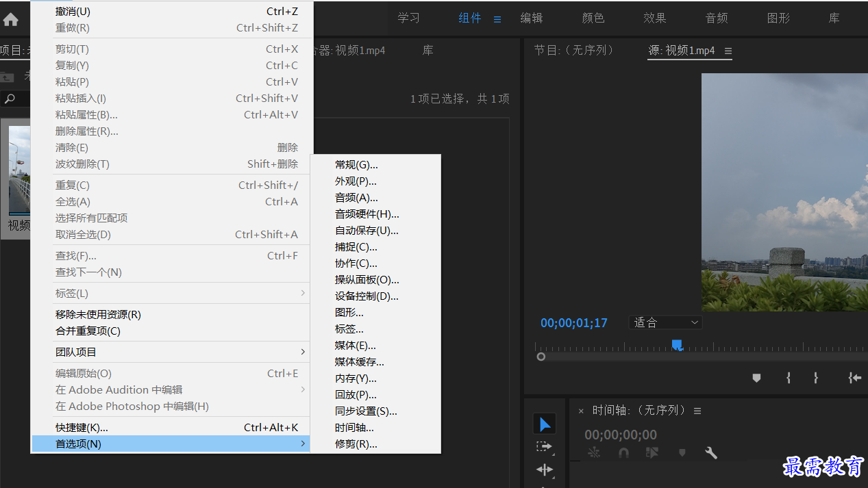Switch to the 颜色 workspace
The height and width of the screenshot is (488, 868).
click(x=593, y=18)
